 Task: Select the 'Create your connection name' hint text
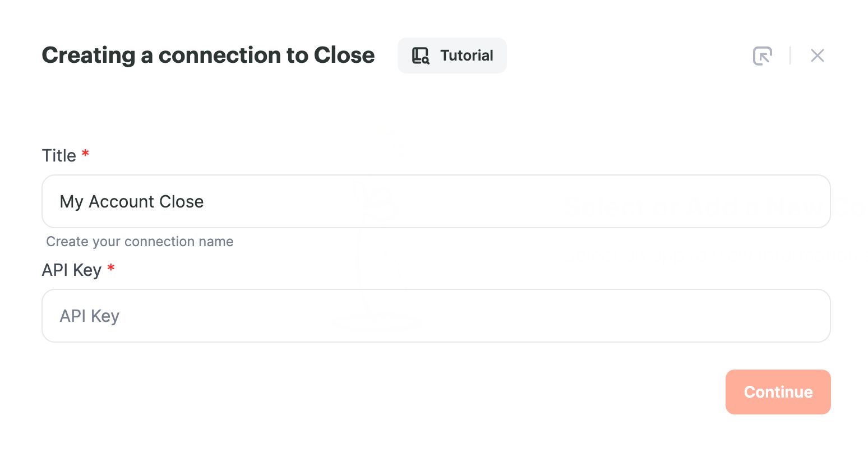click(140, 242)
